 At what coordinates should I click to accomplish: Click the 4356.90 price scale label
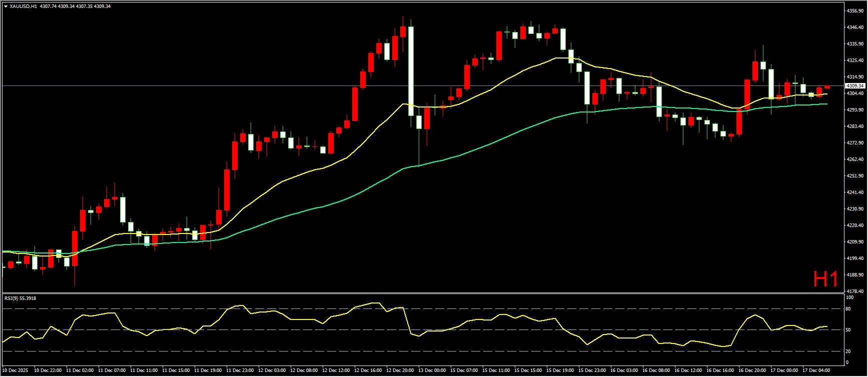pos(854,10)
